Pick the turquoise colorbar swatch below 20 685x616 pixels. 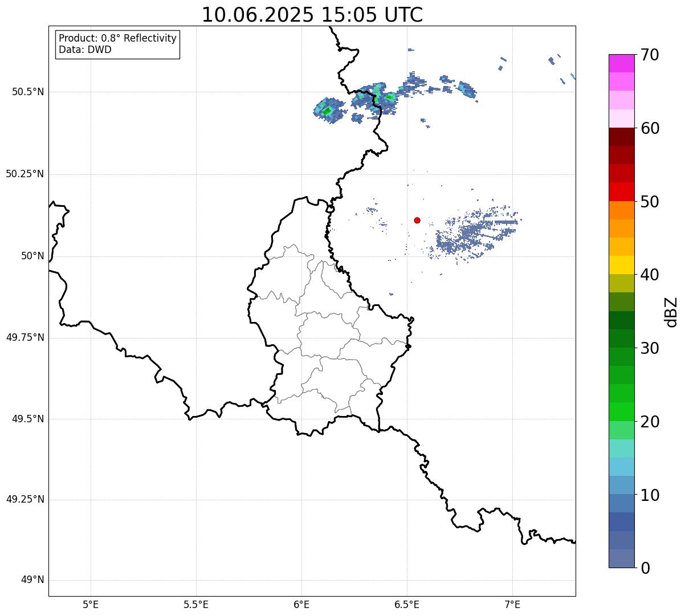(621, 448)
